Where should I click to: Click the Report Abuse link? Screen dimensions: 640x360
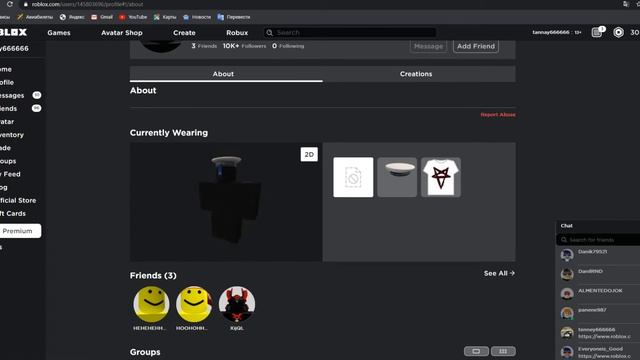pyautogui.click(x=498, y=115)
